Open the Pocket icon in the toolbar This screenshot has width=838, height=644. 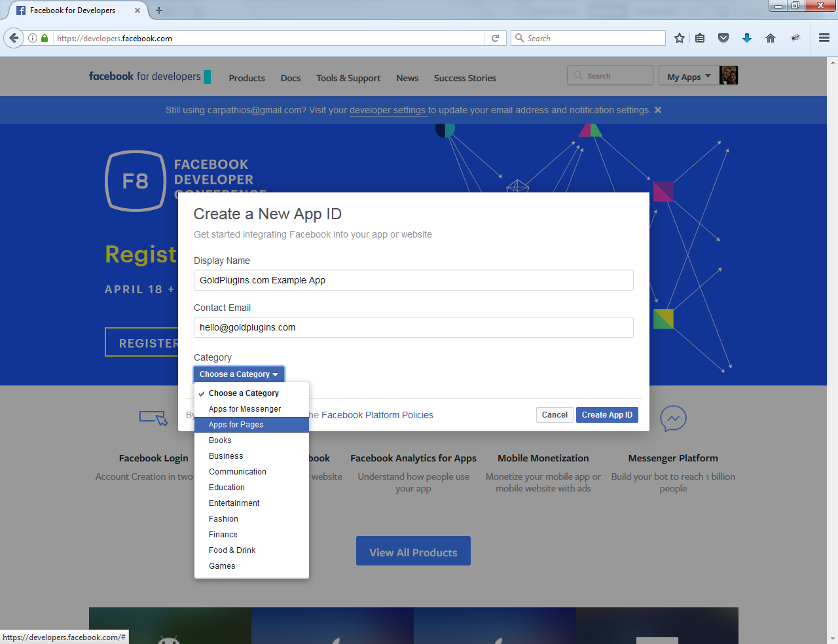tap(723, 38)
